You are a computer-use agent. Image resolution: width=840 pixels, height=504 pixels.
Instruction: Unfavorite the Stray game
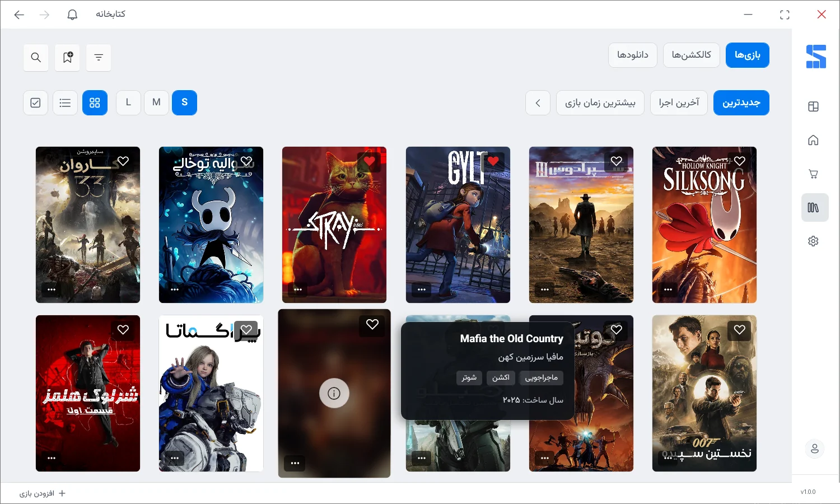pyautogui.click(x=370, y=161)
